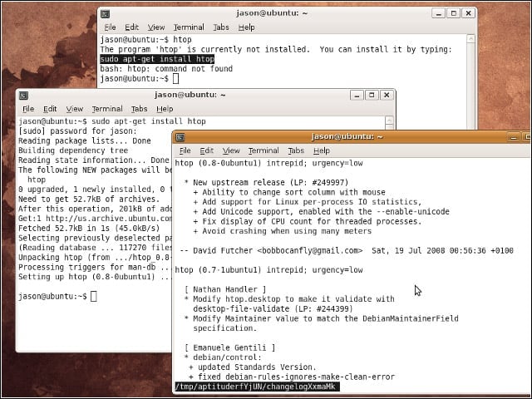Minimize the active orange-titled terminal window

coord(514,137)
